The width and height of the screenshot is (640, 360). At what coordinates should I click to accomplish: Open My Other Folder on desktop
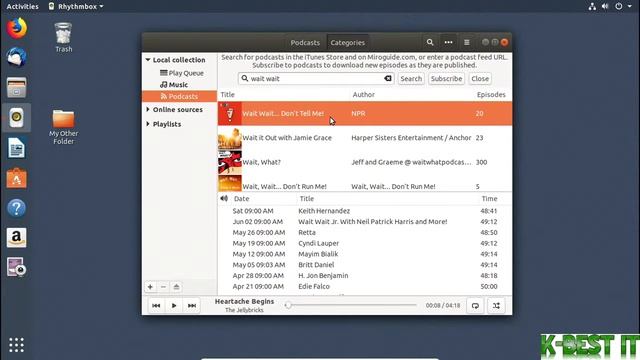(x=63, y=127)
